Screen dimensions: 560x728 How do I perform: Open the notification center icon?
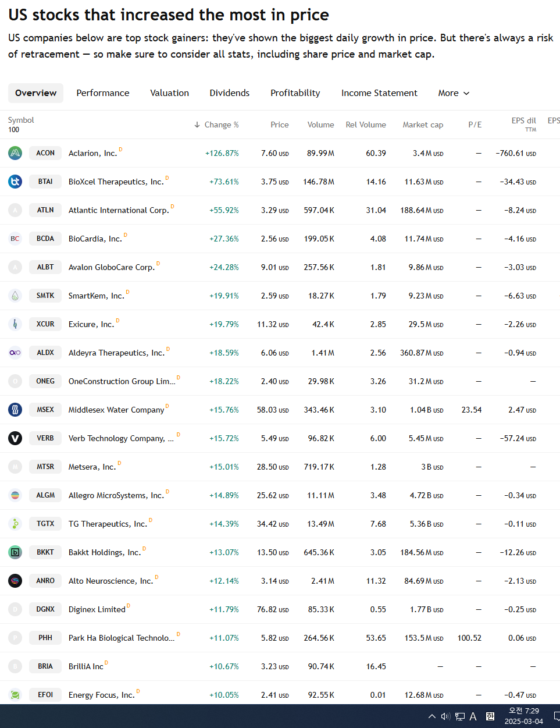(x=557, y=716)
